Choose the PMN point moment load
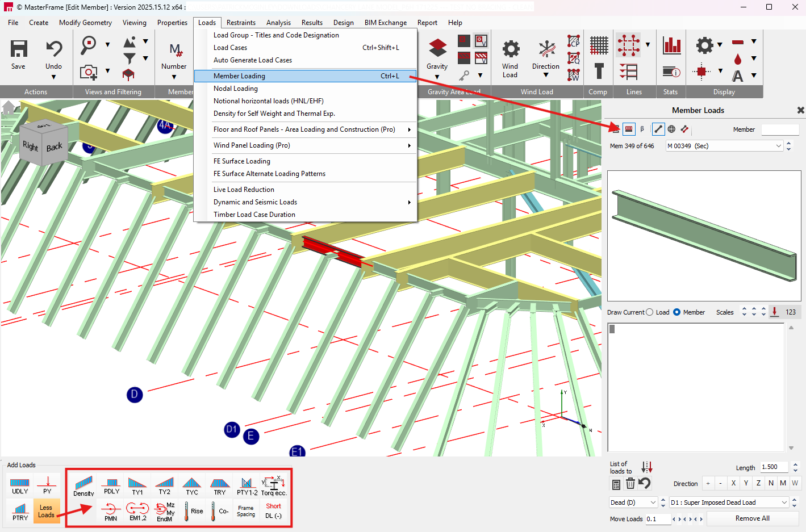 [111, 511]
